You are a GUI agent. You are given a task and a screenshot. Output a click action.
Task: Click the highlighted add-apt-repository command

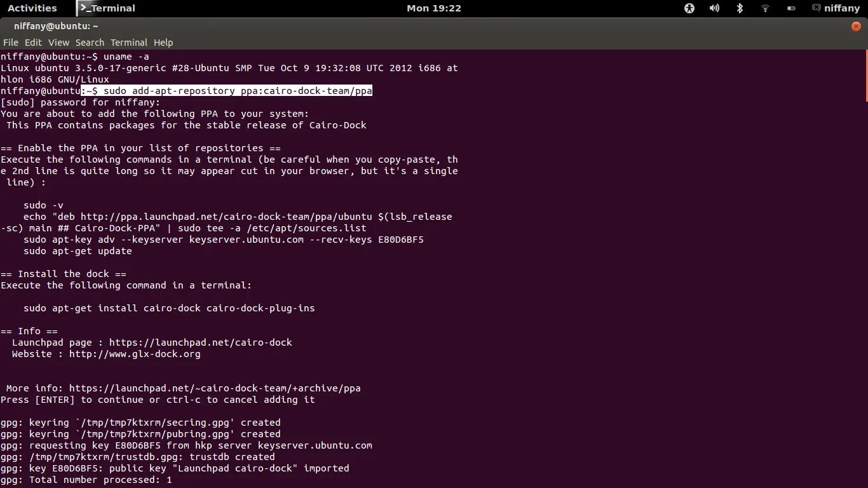click(227, 91)
